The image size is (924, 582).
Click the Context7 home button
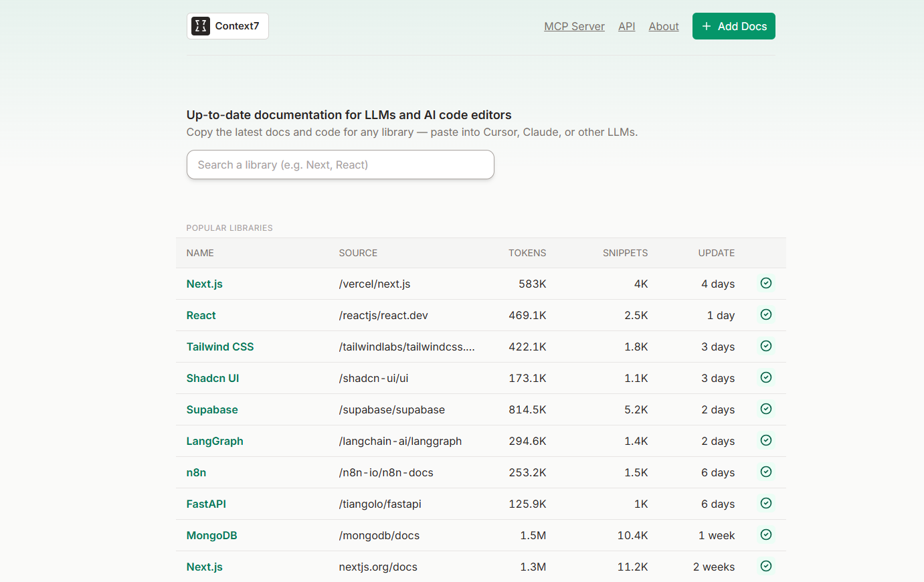click(x=227, y=26)
